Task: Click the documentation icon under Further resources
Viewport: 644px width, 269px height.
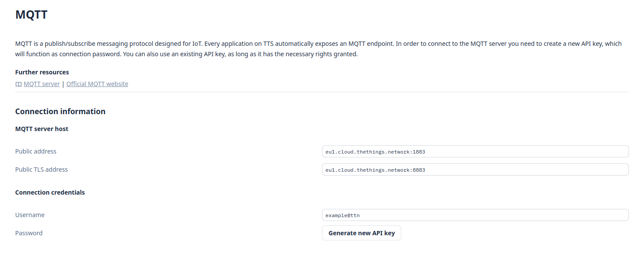Action: (x=18, y=84)
